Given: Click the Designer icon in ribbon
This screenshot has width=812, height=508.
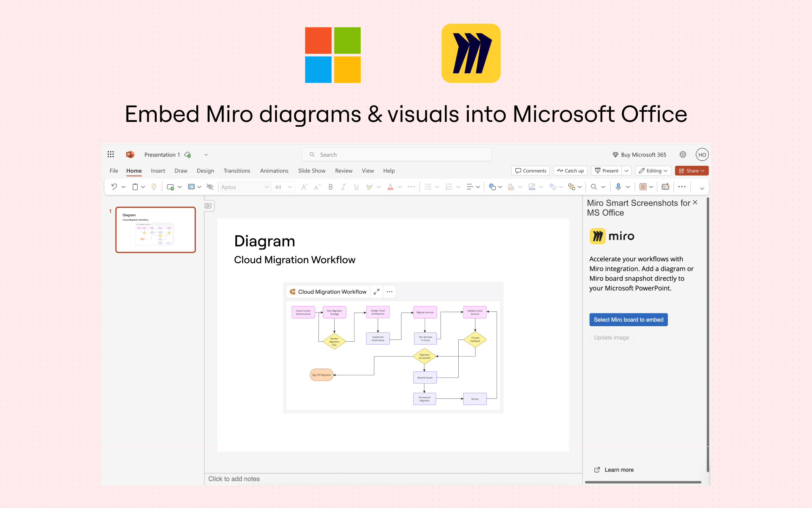Looking at the screenshot, I should tap(666, 186).
